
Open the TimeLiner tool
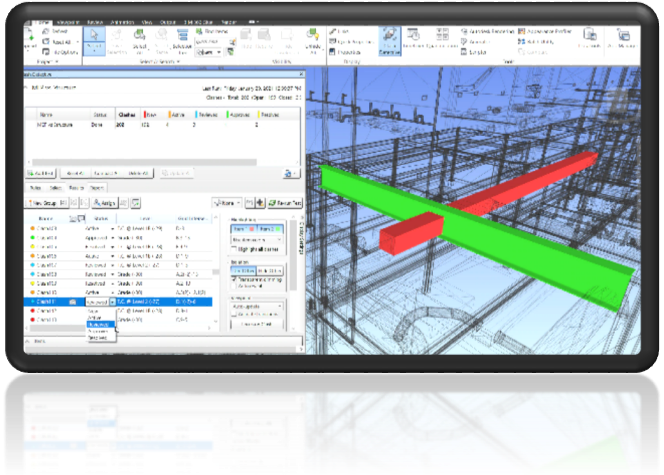point(413,38)
